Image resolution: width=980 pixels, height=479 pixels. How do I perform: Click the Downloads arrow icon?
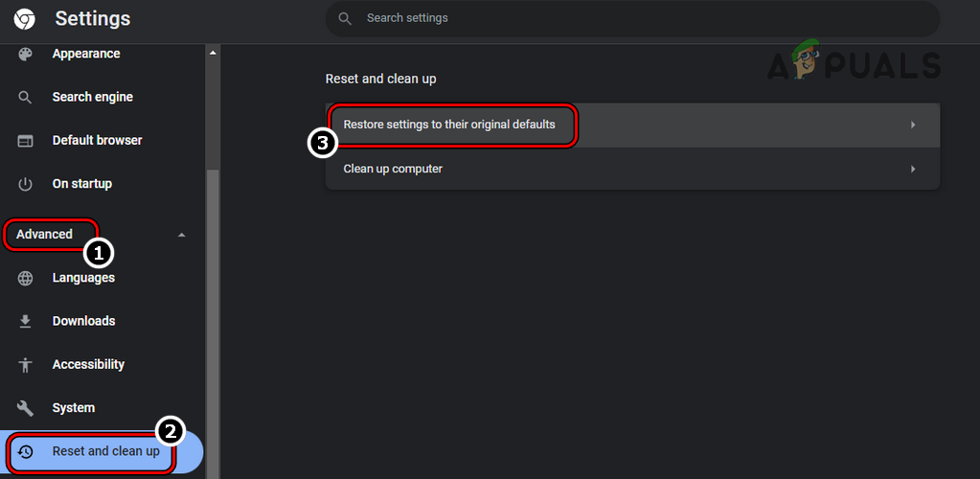coord(26,321)
